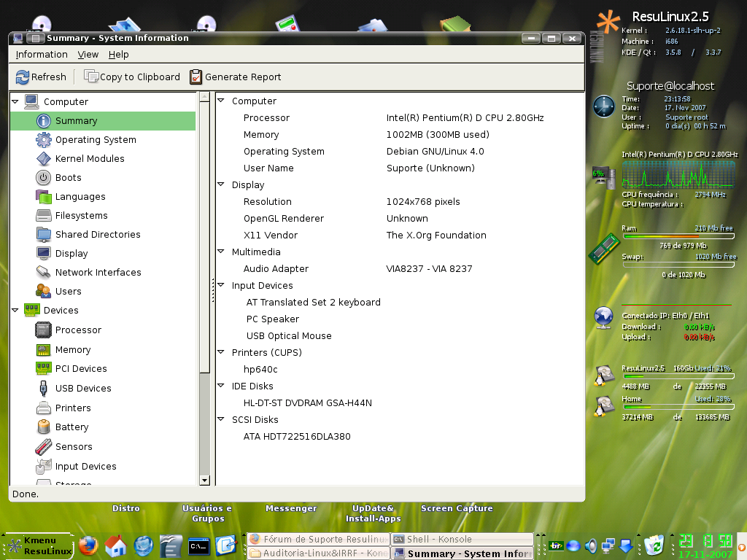Open the Information menu
The image size is (747, 560).
[x=42, y=54]
